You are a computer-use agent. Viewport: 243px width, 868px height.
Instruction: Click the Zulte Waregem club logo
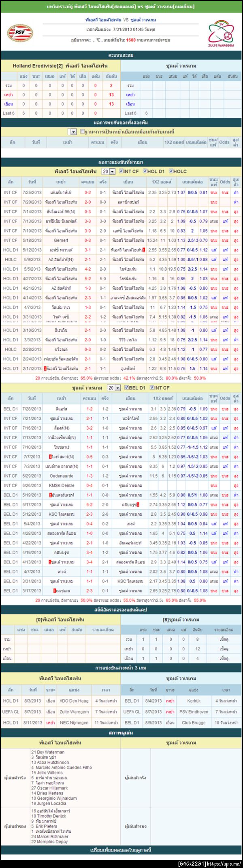tap(221, 34)
